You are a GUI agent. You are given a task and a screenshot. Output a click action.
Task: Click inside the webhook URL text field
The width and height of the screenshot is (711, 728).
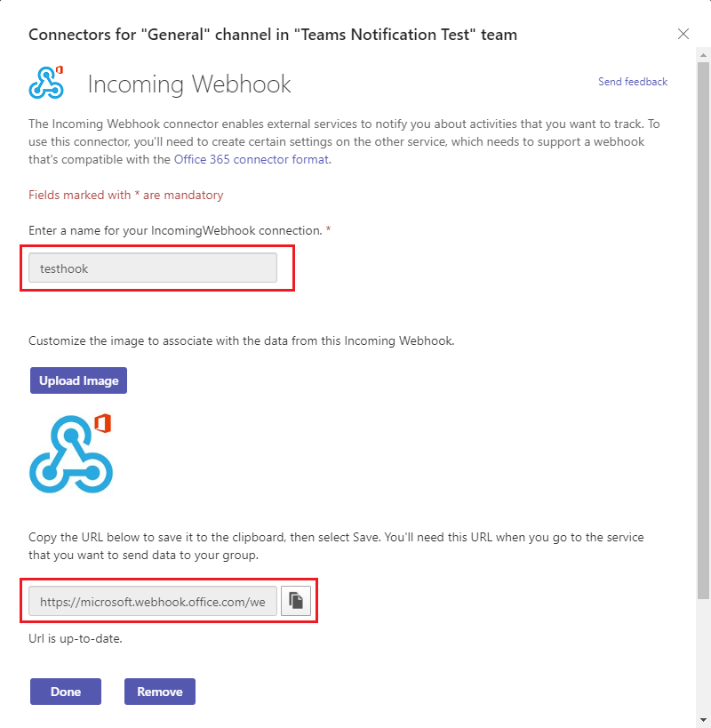pyautogui.click(x=153, y=602)
